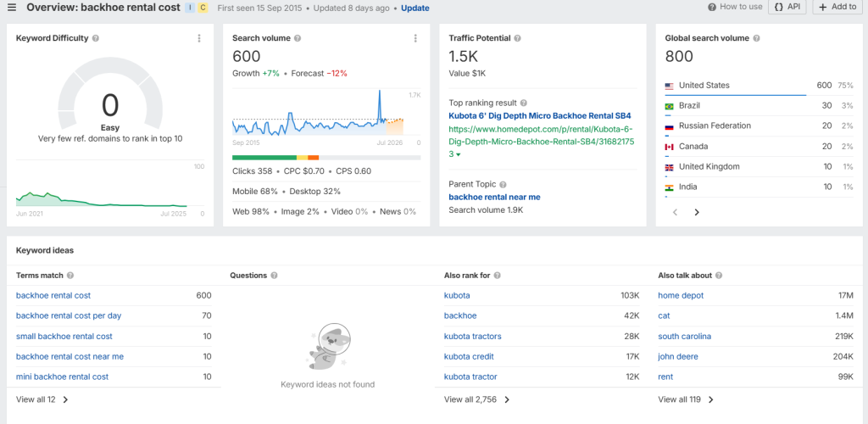
Task: Click the Canada country row
Action: click(759, 147)
